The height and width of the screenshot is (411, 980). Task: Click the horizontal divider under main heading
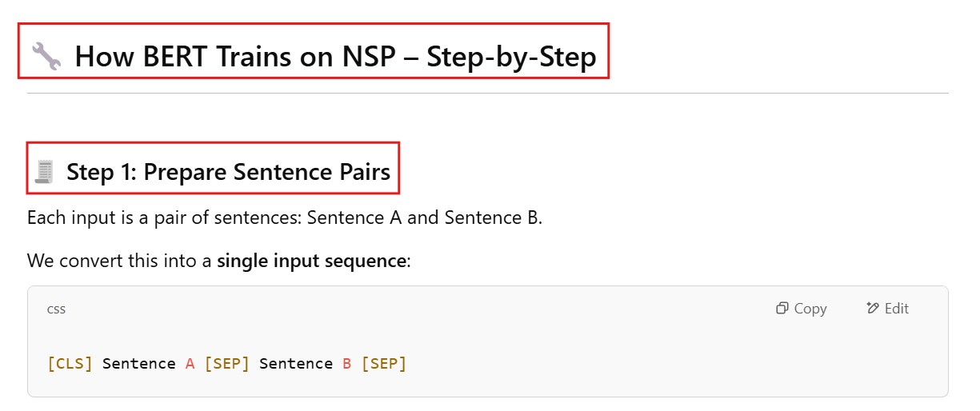(x=487, y=94)
